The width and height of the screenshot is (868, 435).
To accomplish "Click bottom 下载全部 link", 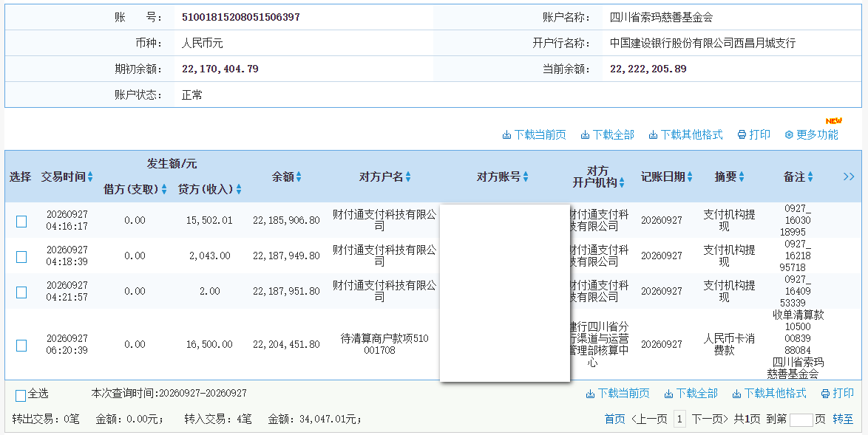I will pos(691,394).
